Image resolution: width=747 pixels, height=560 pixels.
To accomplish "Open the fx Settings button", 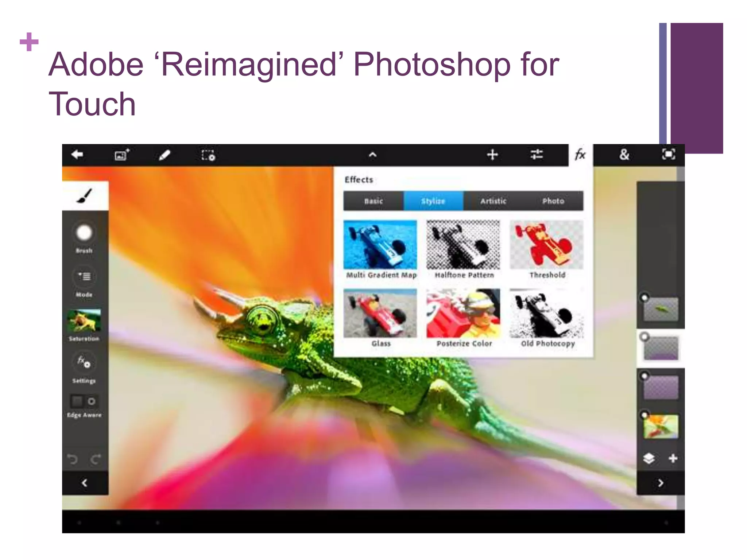I will coord(84,362).
